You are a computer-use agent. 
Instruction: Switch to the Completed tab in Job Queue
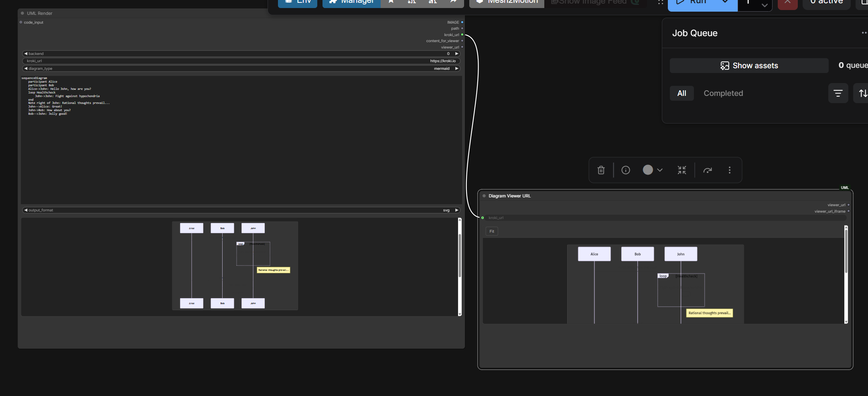(x=723, y=93)
